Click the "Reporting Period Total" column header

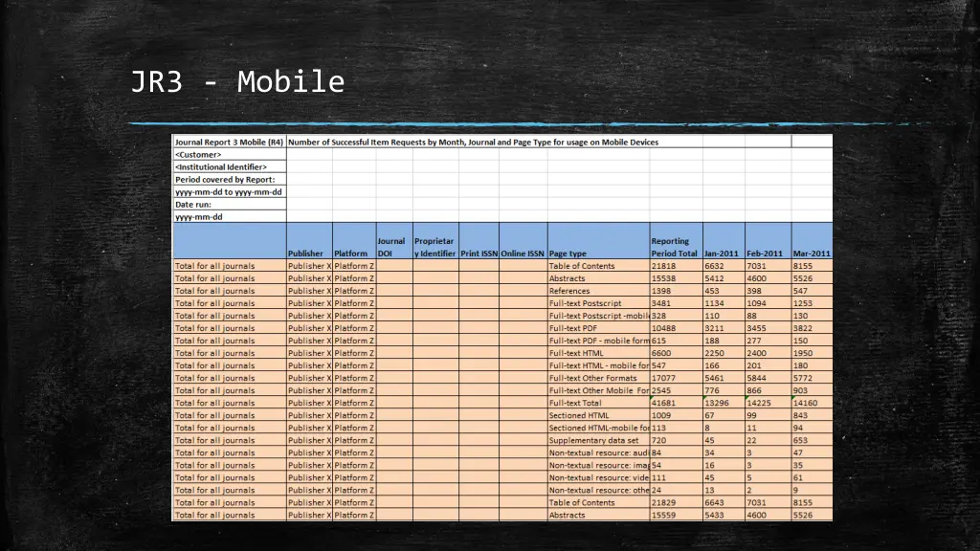point(676,241)
